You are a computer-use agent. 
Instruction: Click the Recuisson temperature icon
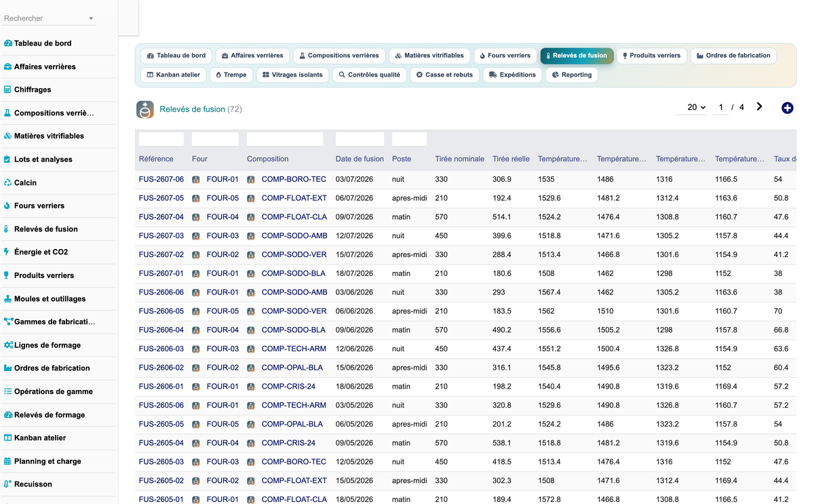coord(8,484)
